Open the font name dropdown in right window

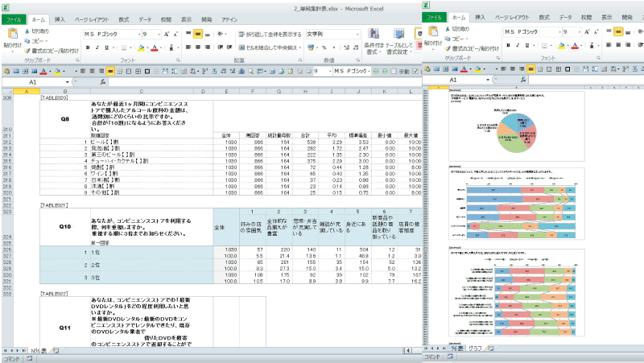click(x=559, y=32)
